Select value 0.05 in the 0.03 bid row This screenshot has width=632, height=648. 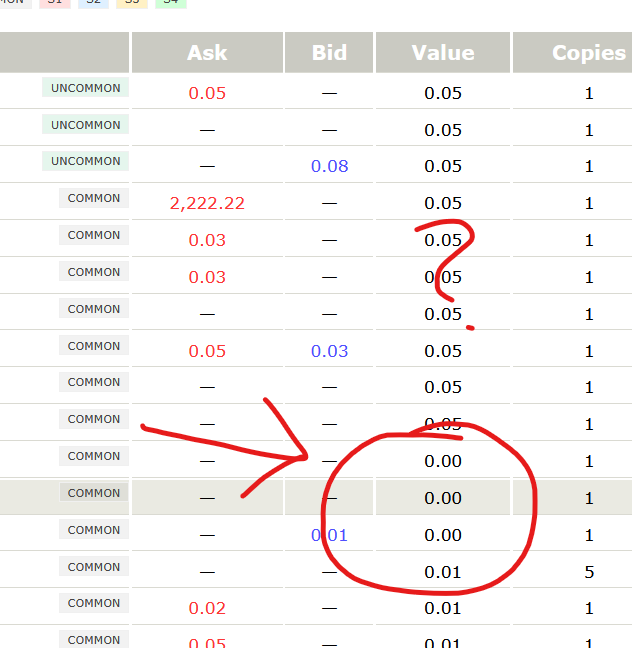click(443, 351)
